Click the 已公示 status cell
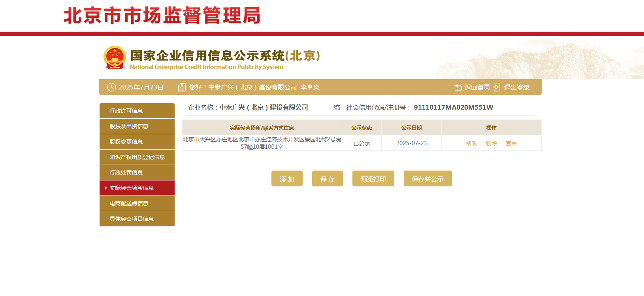The height and width of the screenshot is (296, 644). [362, 143]
